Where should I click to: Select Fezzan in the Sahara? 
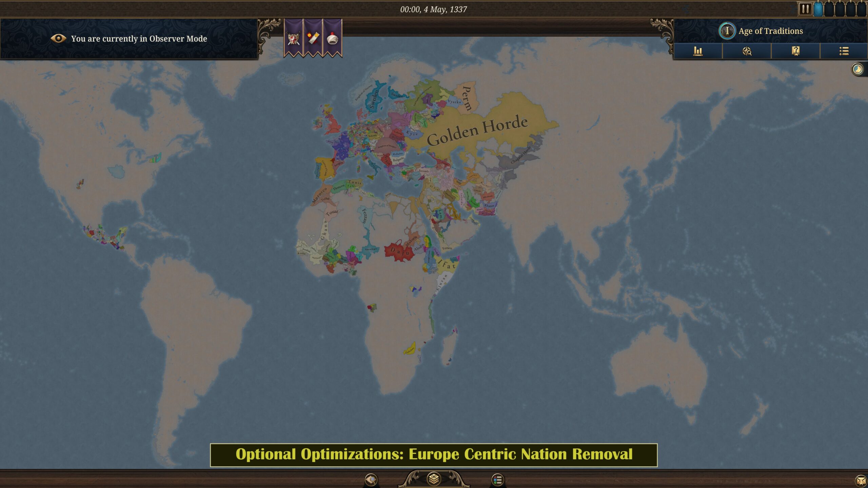364,216
